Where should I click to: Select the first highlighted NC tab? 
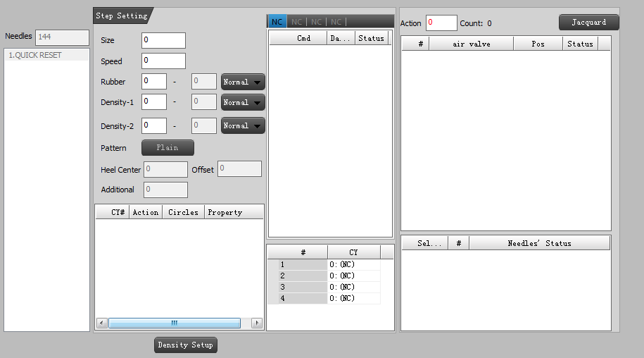[x=277, y=22]
